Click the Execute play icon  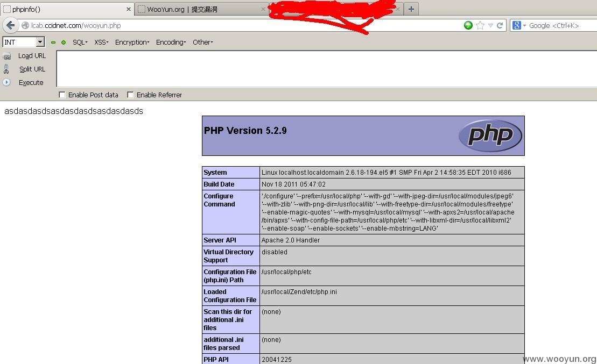click(x=6, y=82)
